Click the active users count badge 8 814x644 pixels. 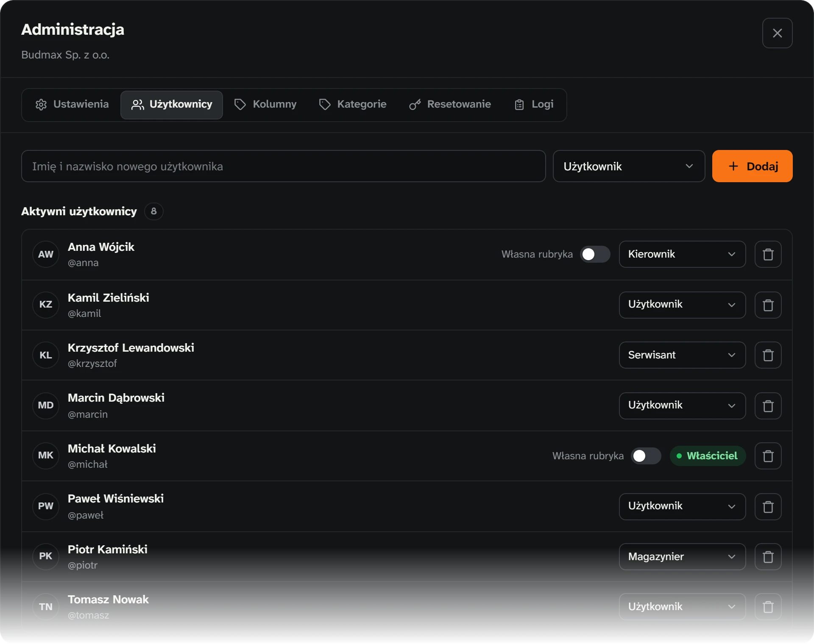tap(153, 211)
